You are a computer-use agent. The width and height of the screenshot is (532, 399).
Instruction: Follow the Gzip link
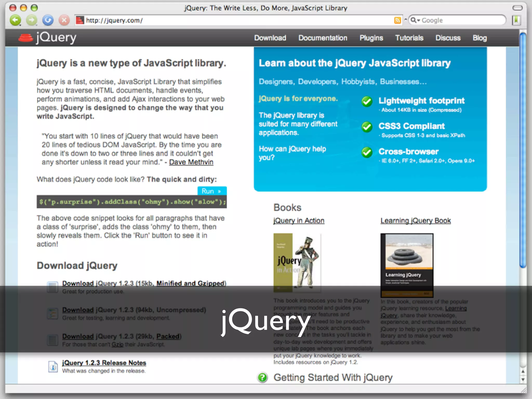[117, 344]
